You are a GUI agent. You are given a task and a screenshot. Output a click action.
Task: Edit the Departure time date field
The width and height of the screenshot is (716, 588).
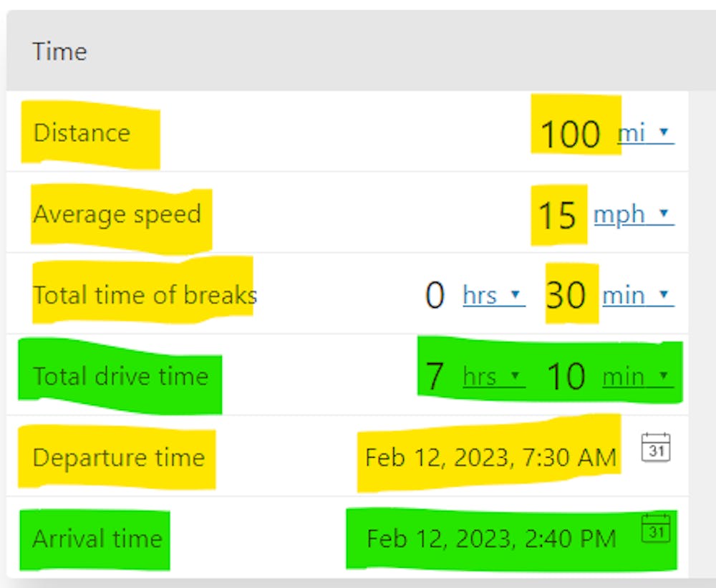tap(490, 458)
